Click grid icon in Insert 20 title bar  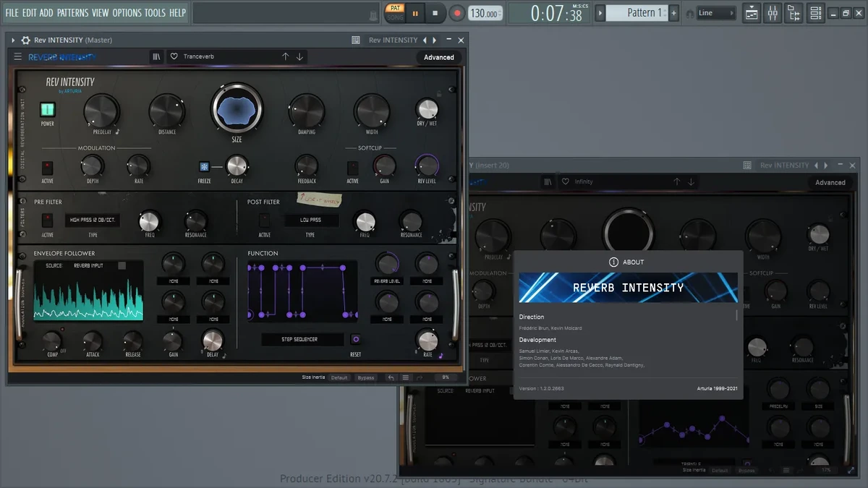coord(747,165)
